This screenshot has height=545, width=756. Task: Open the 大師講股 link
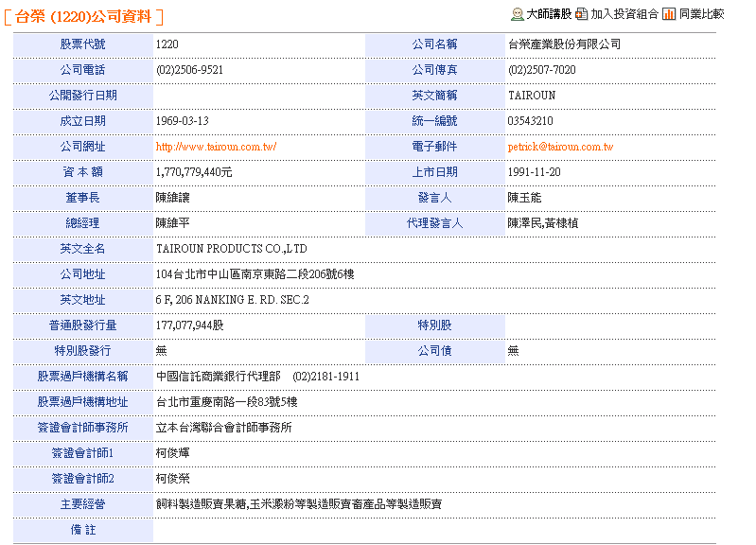point(549,14)
